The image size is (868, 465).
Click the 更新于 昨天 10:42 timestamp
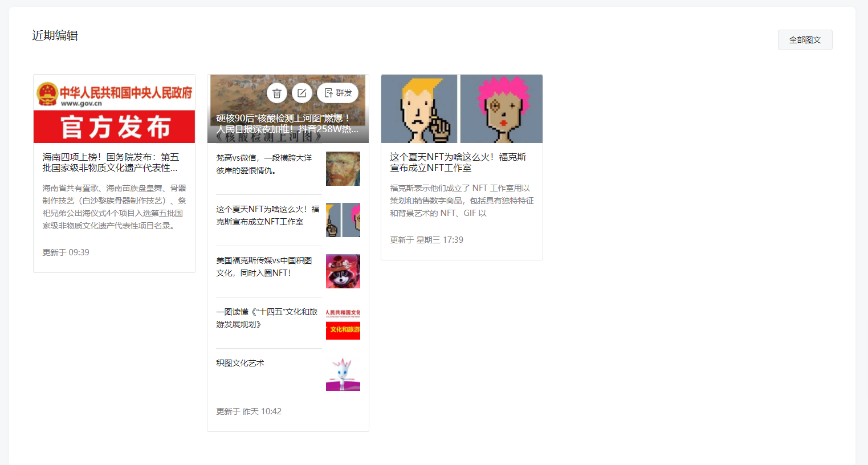tap(248, 411)
